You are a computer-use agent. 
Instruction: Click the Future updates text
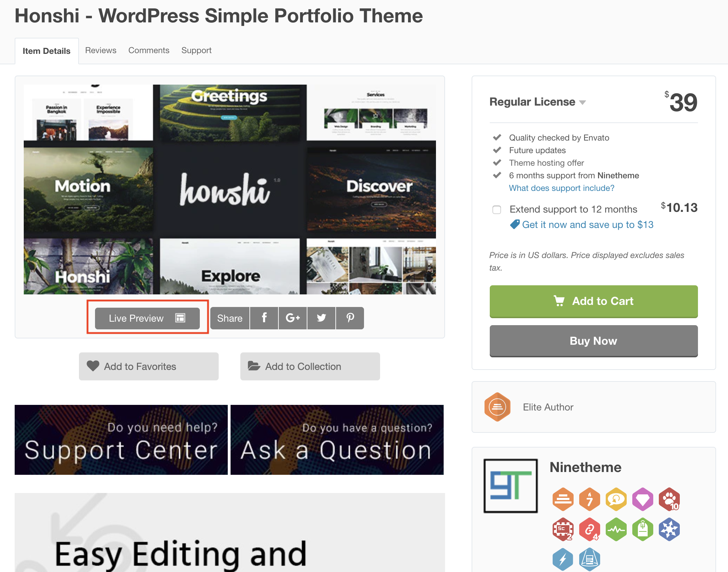537,150
